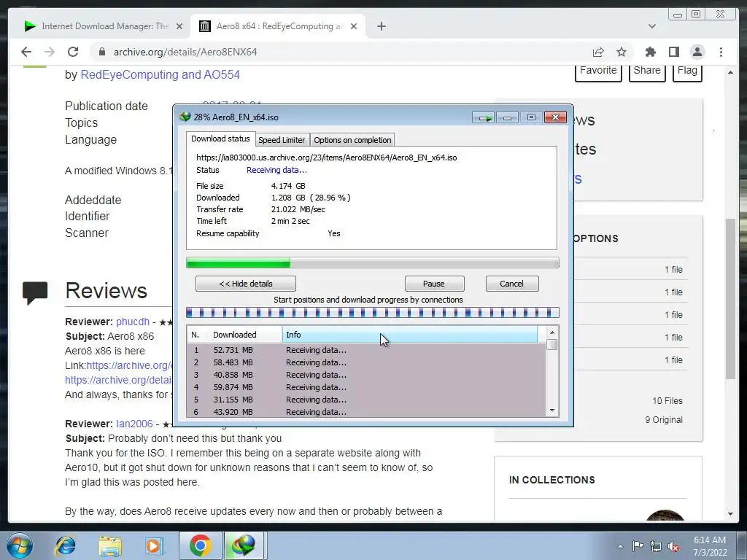Image resolution: width=747 pixels, height=560 pixels.
Task: Click the Chrome forward arrow
Action: point(49,52)
